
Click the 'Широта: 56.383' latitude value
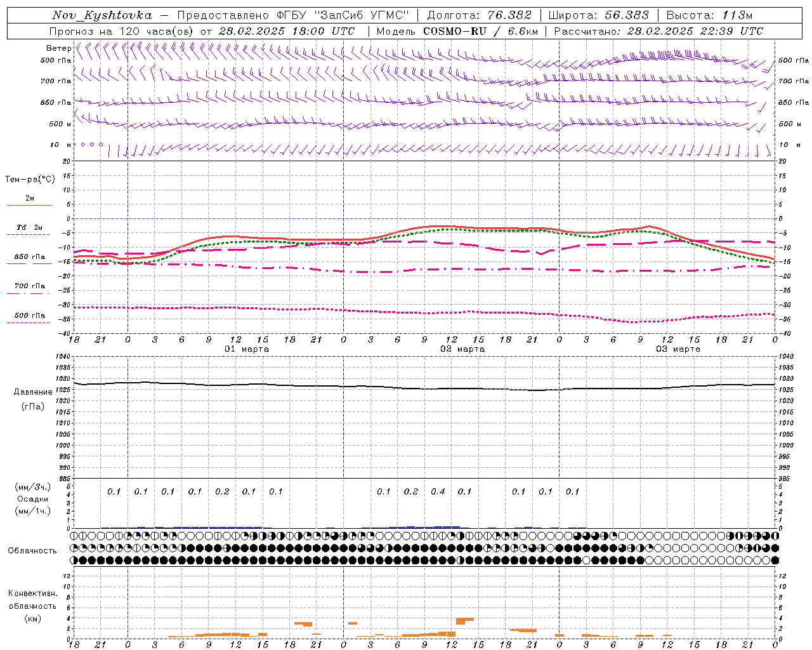coord(598,15)
